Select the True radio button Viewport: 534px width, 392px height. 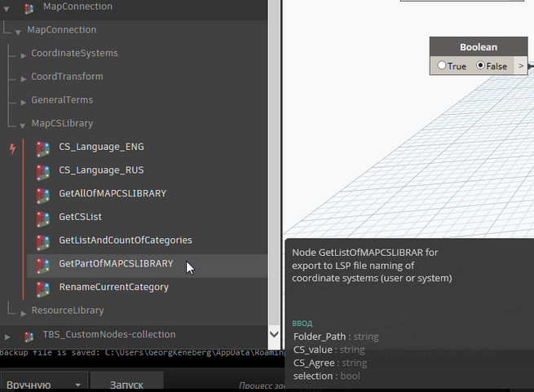pos(442,66)
